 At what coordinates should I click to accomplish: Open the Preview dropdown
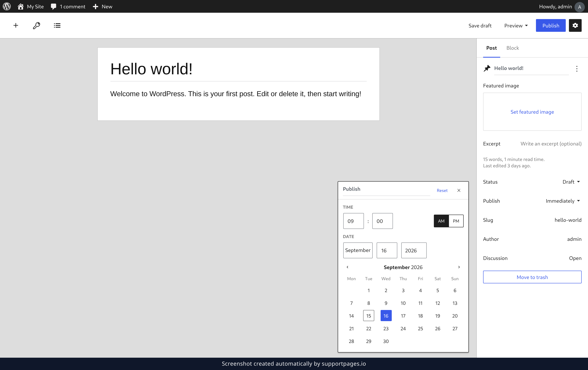tap(516, 25)
